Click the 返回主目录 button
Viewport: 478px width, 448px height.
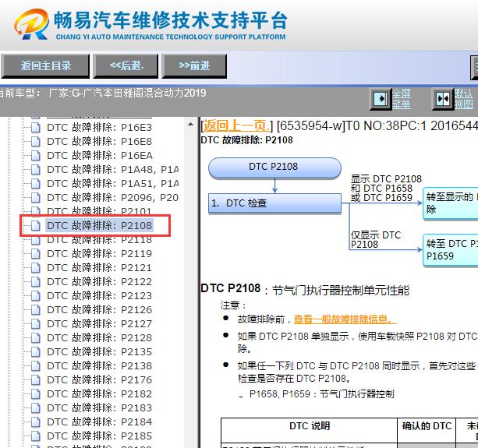(45, 66)
